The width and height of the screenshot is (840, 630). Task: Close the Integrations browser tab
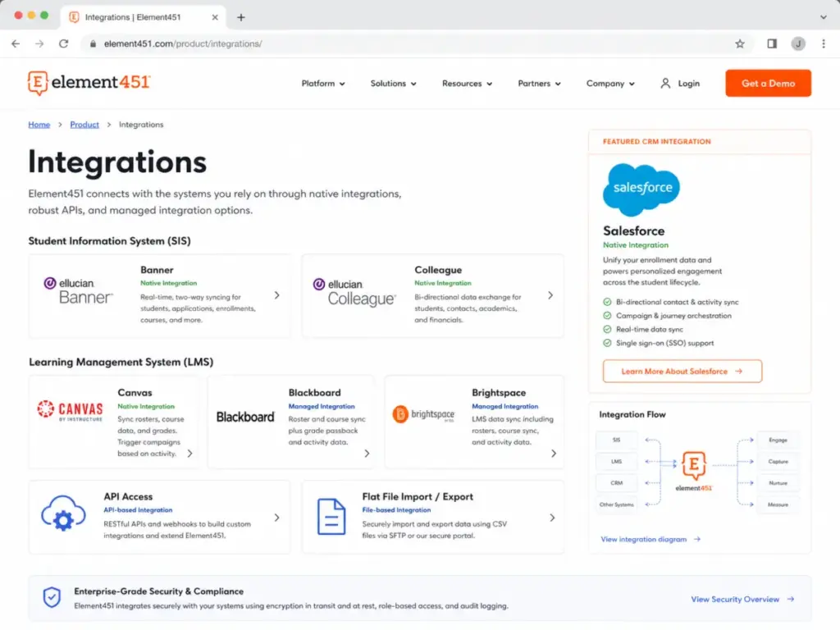215,17
